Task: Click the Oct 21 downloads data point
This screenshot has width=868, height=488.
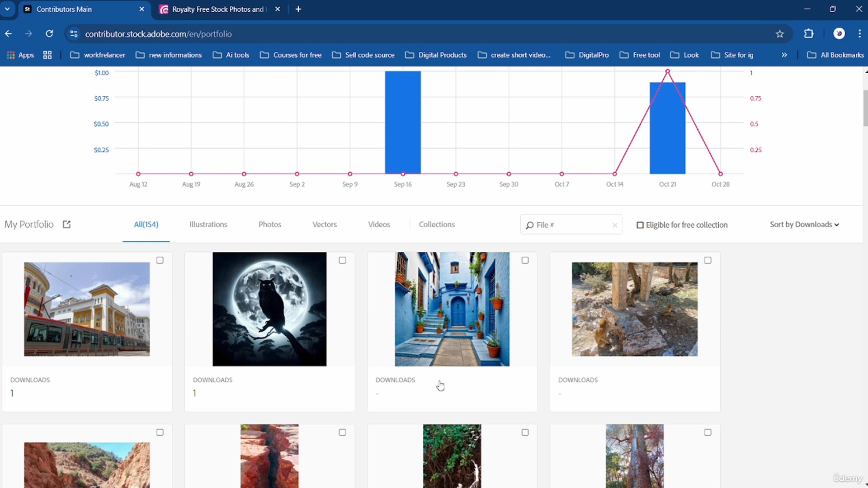Action: 668,71
